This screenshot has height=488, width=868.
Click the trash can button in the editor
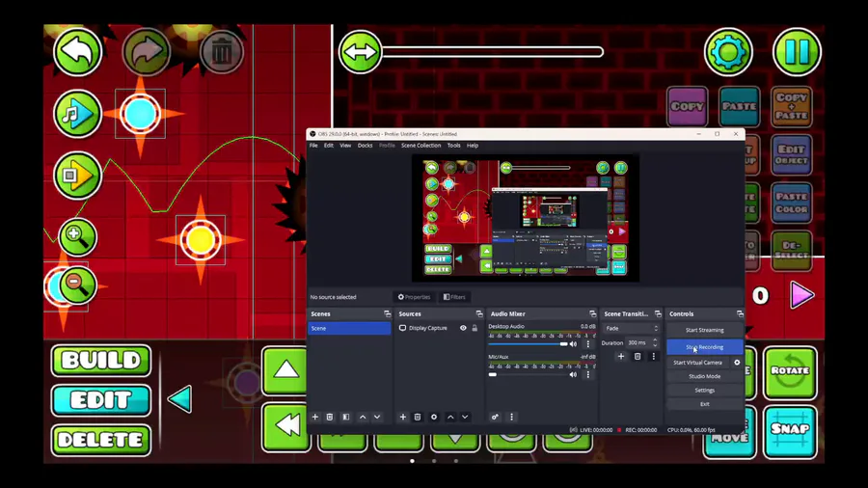(x=222, y=52)
